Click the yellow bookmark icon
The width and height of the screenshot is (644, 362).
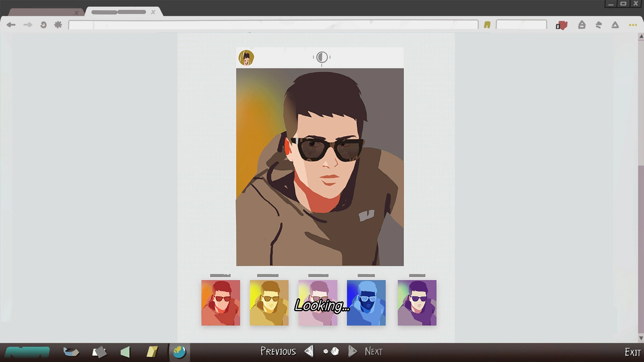click(487, 25)
